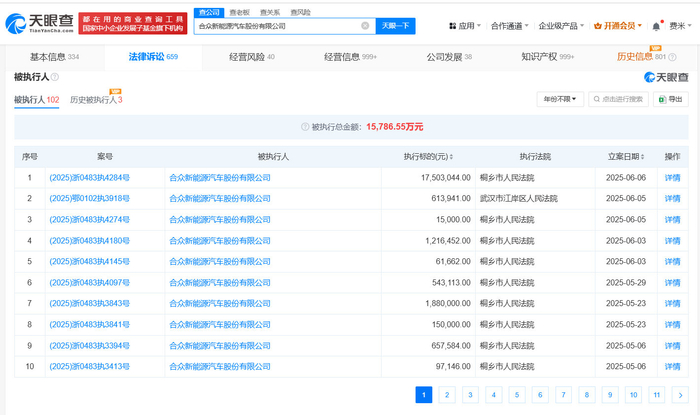The height and width of the screenshot is (415, 700).
Task: Click the export 导出 icon button
Action: tap(672, 100)
